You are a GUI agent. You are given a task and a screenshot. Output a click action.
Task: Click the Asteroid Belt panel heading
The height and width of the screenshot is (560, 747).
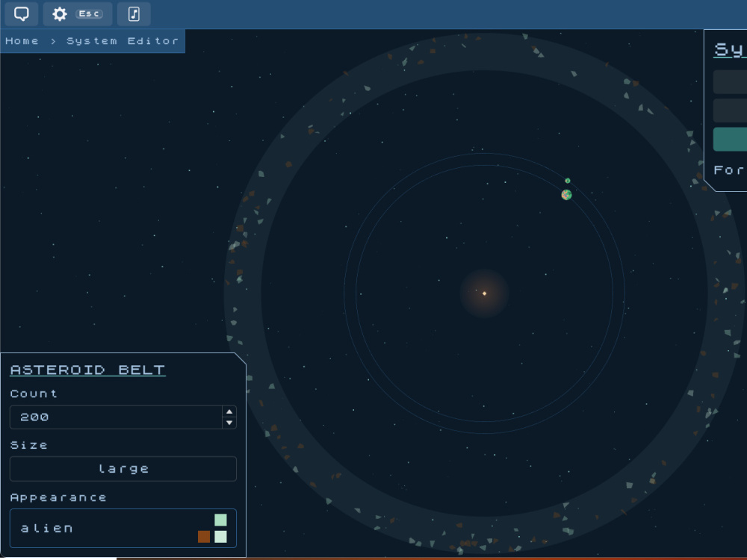pyautogui.click(x=87, y=370)
